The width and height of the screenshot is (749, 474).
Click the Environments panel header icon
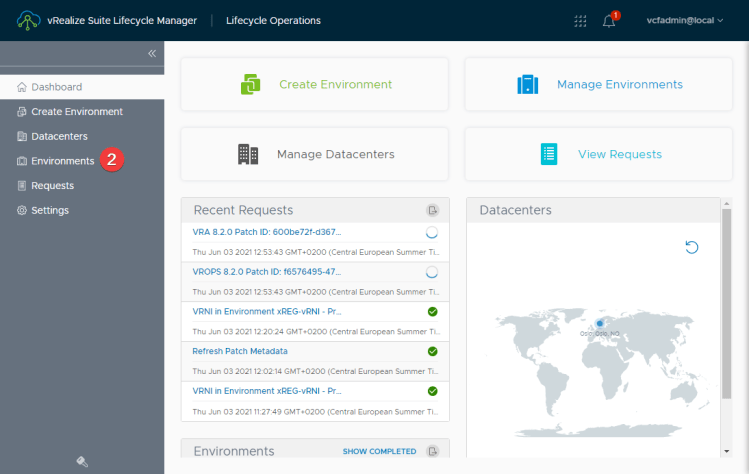point(432,451)
